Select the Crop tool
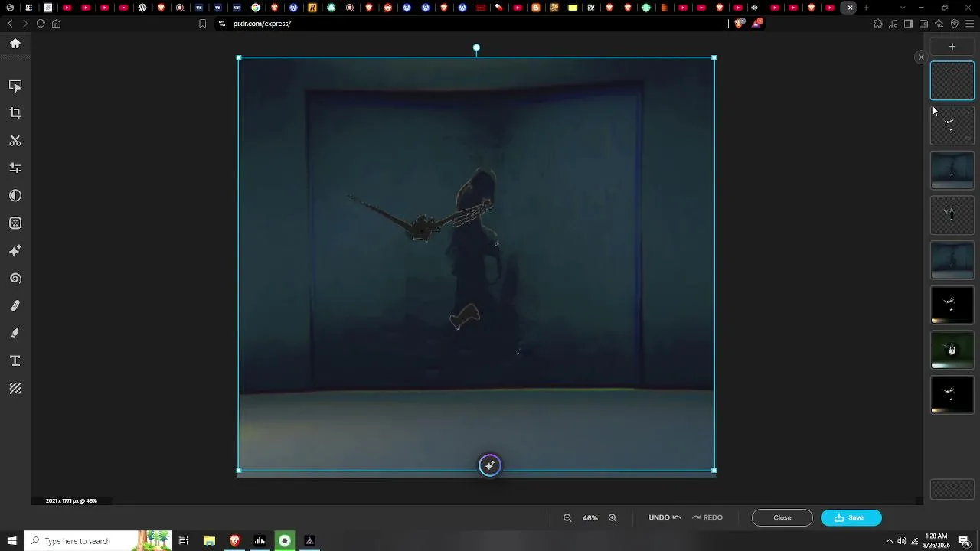 [15, 113]
